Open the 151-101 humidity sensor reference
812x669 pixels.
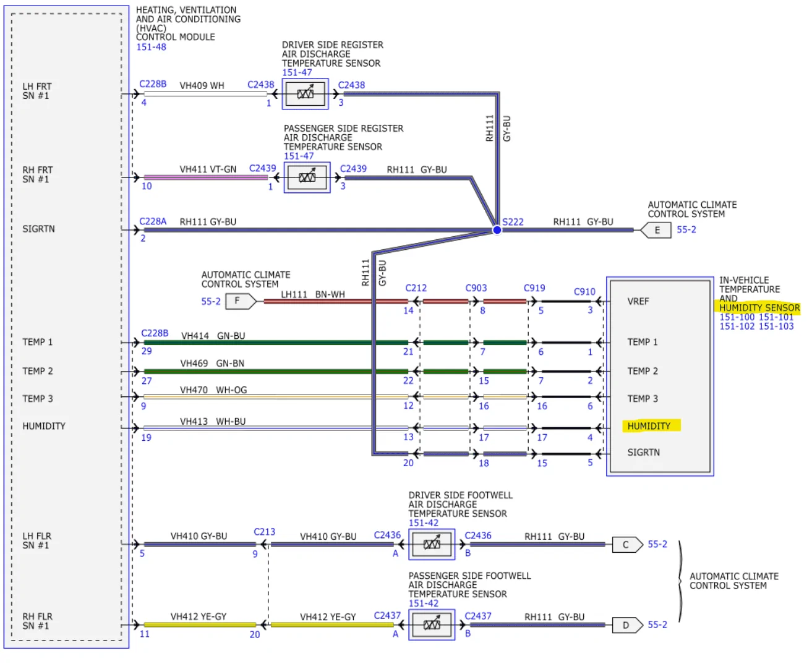tap(776, 317)
